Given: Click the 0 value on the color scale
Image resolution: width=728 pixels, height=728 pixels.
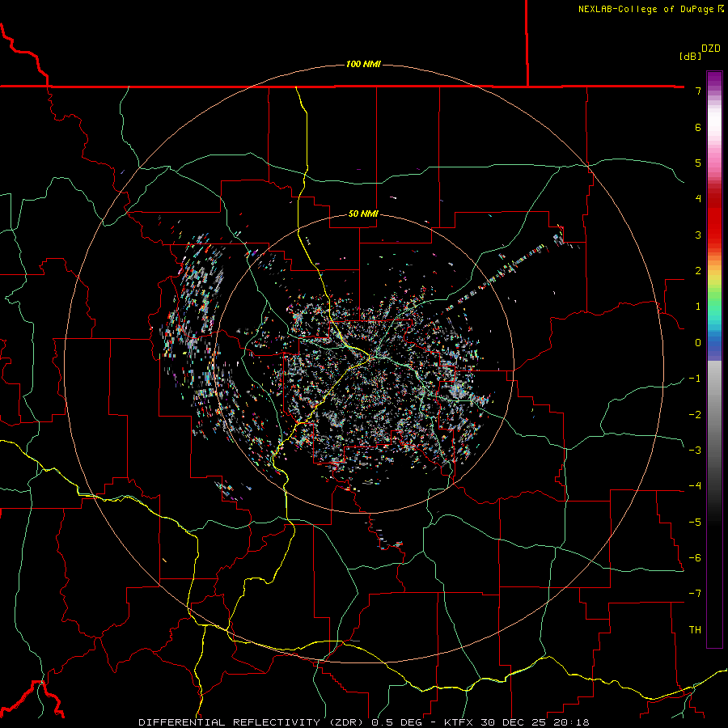Looking at the screenshot, I should (698, 343).
